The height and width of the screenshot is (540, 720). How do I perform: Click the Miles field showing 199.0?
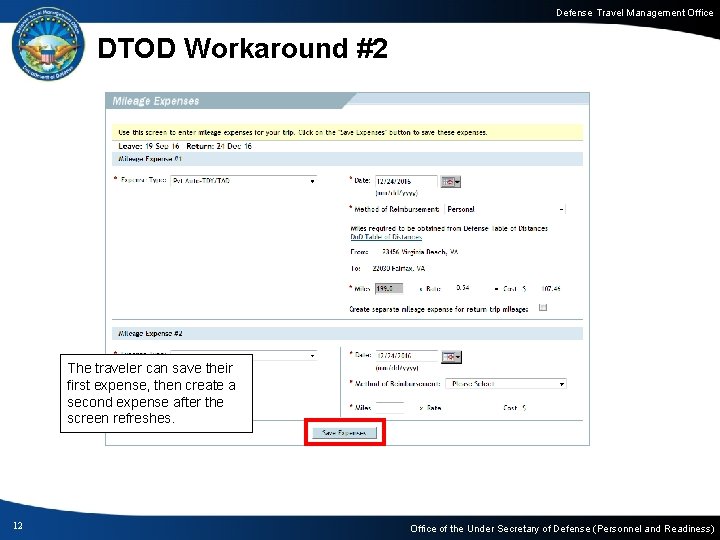[389, 288]
